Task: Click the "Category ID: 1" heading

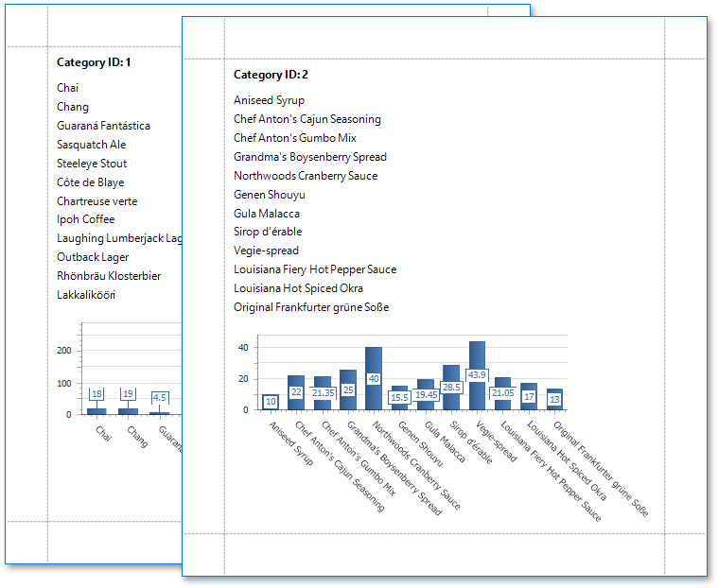Action: 94,62
